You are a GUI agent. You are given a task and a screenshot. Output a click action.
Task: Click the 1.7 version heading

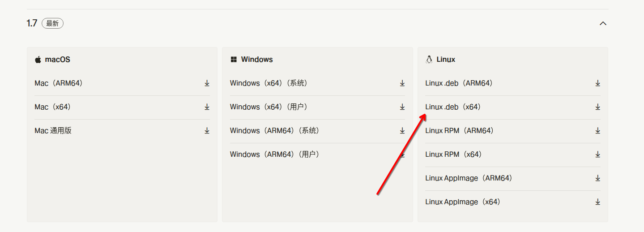[x=32, y=23]
